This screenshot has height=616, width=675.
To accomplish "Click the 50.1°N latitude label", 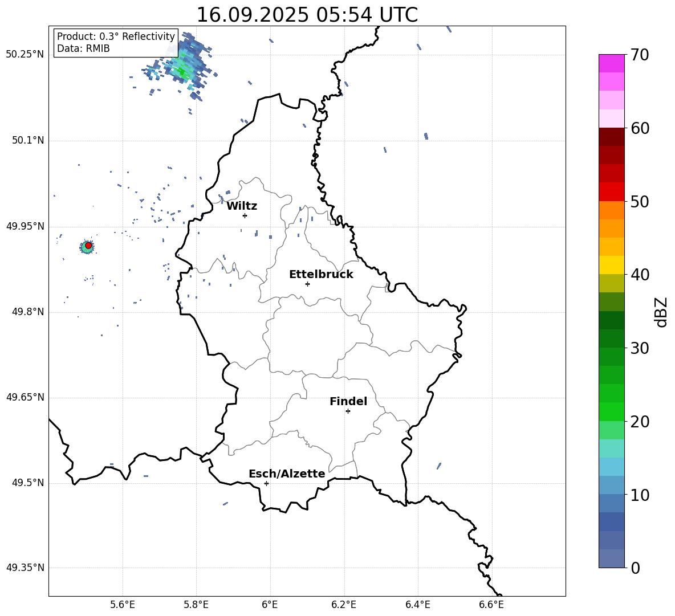I will (28, 140).
